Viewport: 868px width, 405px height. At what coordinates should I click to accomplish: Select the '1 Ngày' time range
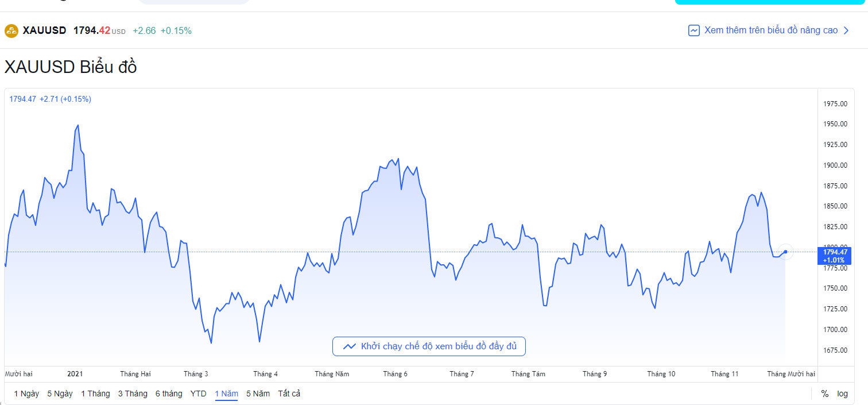click(26, 394)
